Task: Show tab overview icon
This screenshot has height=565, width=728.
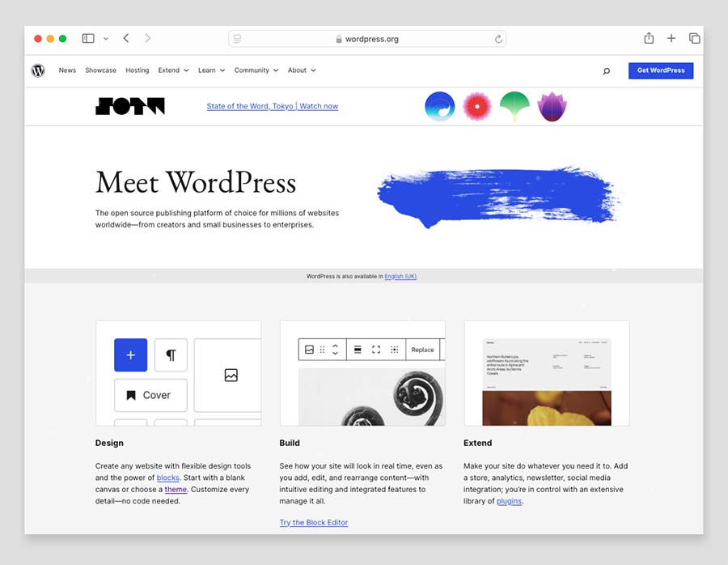Action: pos(695,39)
